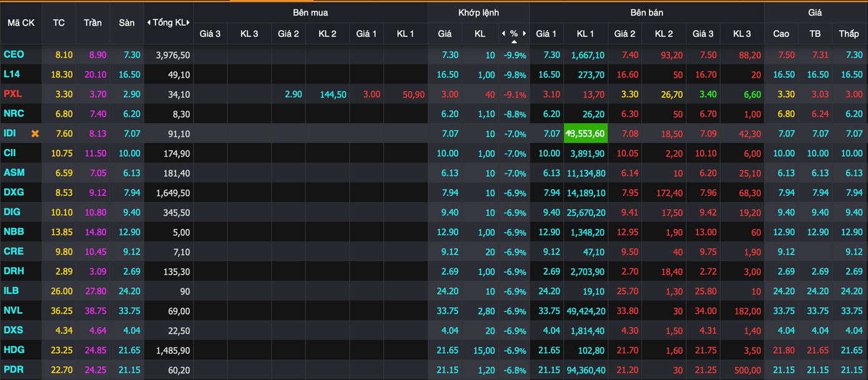This screenshot has width=868, height=380.
Task: Open the PXL stock symbol
Action: pos(12,94)
